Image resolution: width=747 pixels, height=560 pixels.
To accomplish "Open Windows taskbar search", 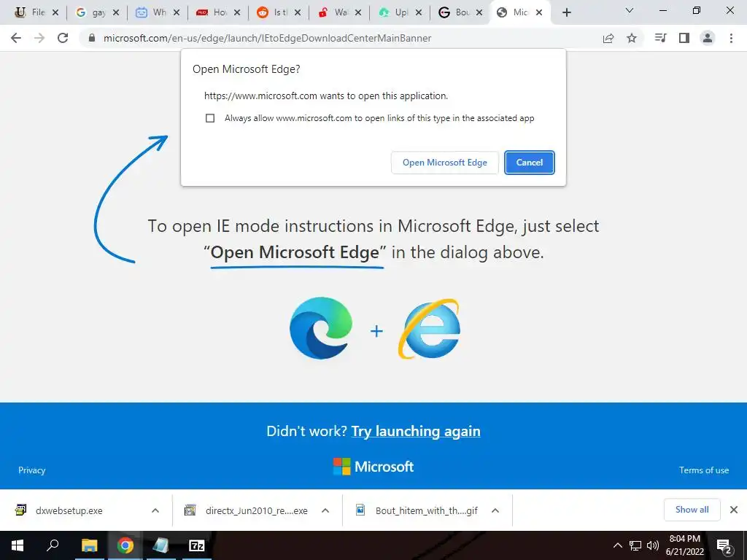I will tap(53, 545).
